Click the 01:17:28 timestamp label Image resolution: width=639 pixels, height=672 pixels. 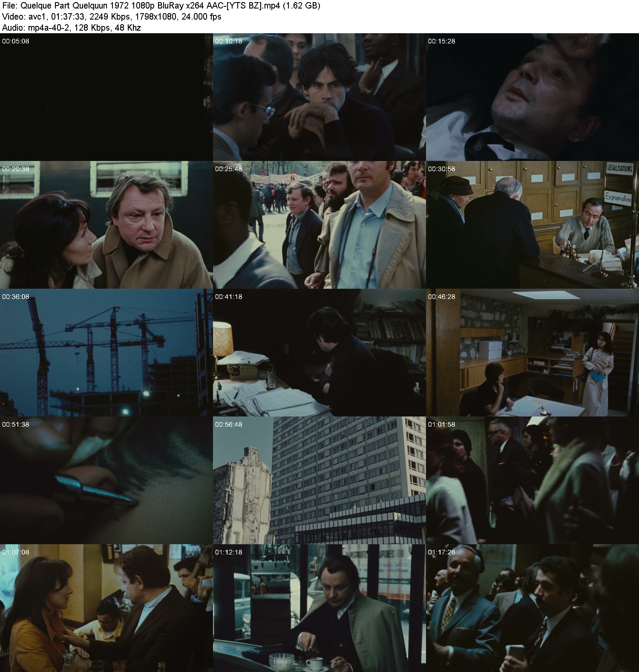point(442,552)
